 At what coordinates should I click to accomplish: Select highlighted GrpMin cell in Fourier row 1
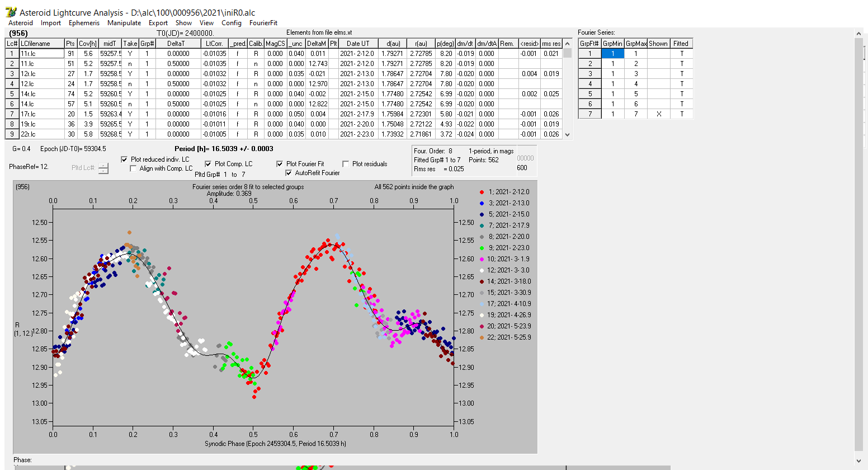pyautogui.click(x=612, y=54)
